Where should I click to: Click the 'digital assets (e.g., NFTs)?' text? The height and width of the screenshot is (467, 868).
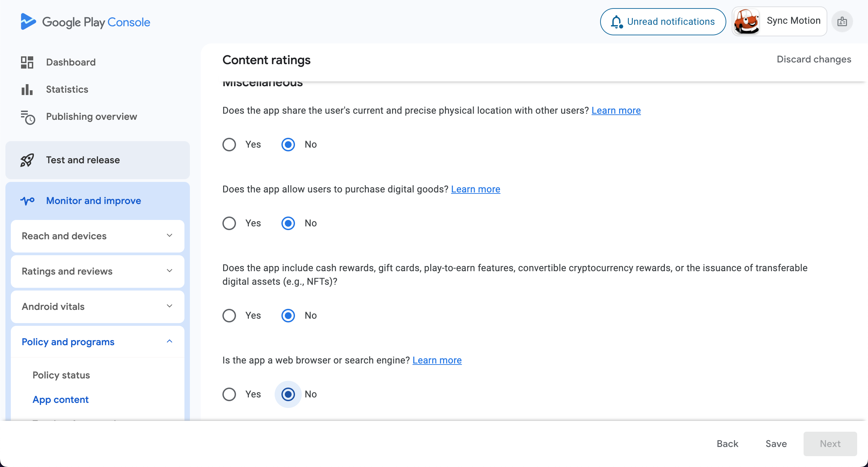pyautogui.click(x=280, y=282)
